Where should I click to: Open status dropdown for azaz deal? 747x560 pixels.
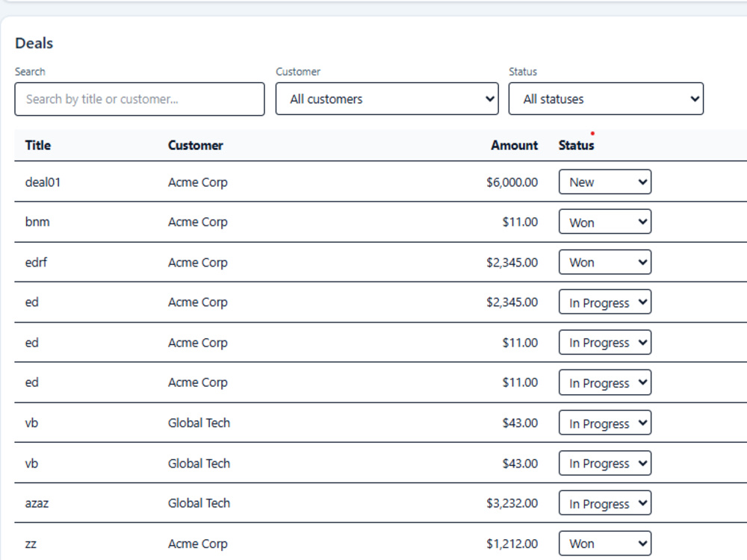[x=605, y=503]
